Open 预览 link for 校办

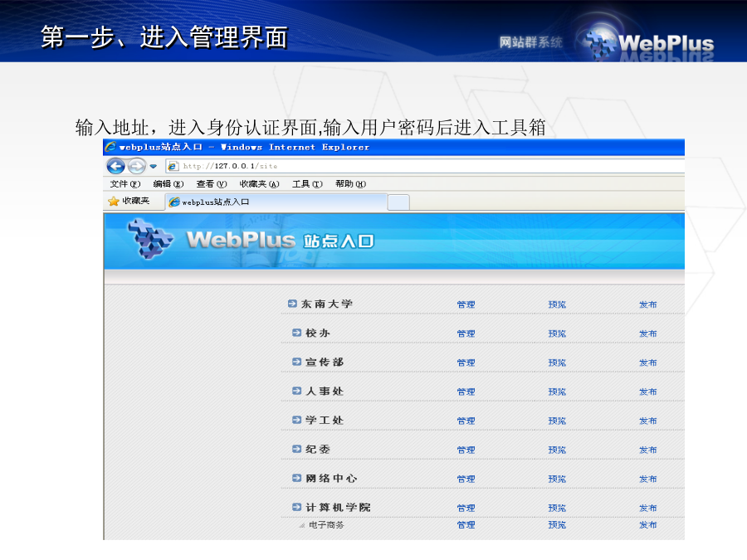coord(557,334)
